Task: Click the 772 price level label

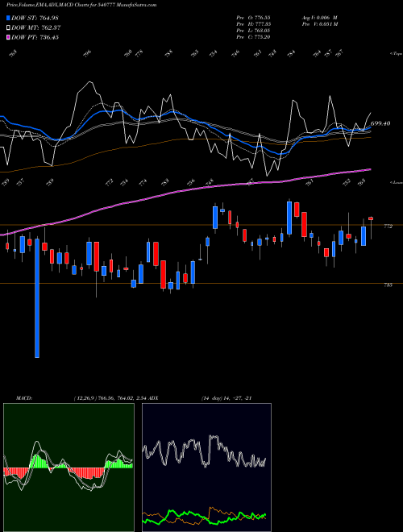Action: tap(388, 227)
